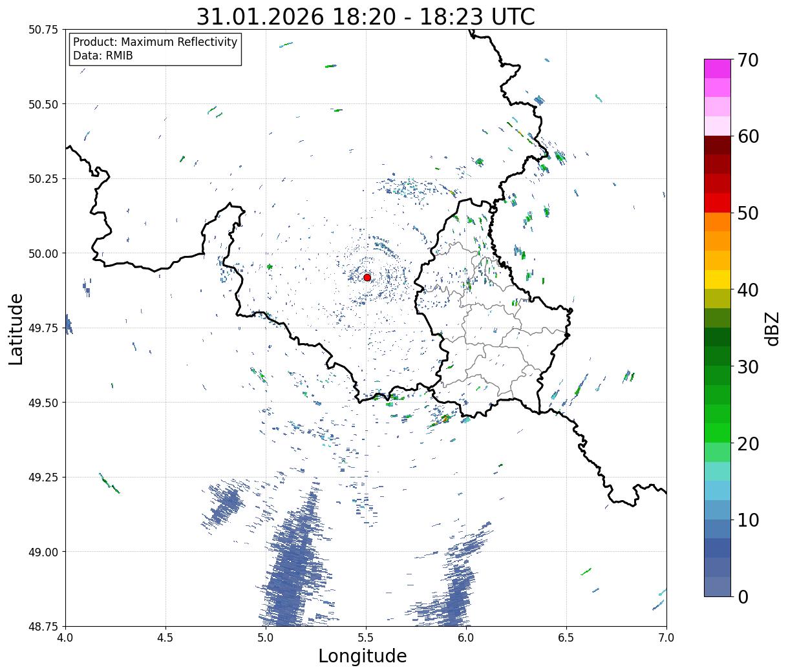Viewport: 788px width, 672px height.
Task: Click the colorbar tick label '0'
Action: 742,596
